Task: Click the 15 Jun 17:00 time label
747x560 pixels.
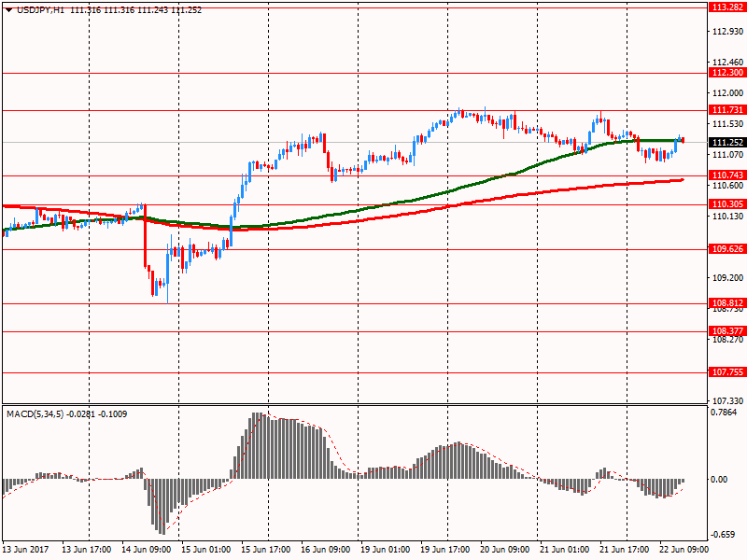Action: (266, 550)
